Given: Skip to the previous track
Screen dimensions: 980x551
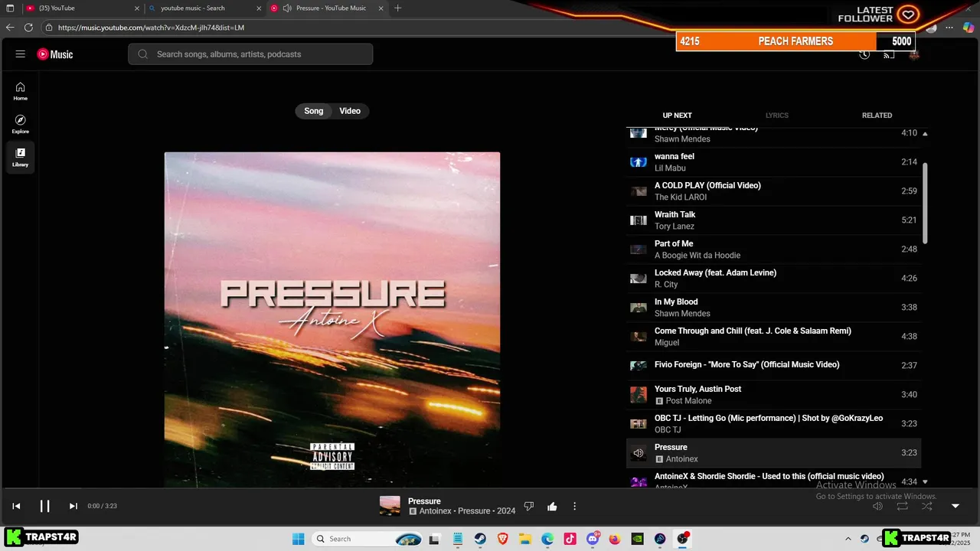Looking at the screenshot, I should point(16,506).
